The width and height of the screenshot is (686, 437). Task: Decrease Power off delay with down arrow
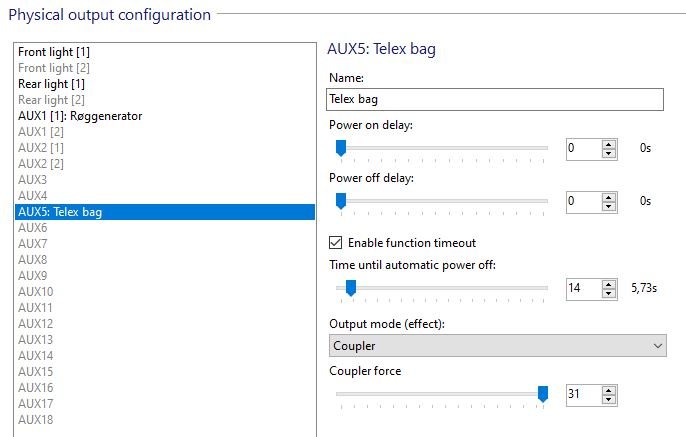coord(609,206)
